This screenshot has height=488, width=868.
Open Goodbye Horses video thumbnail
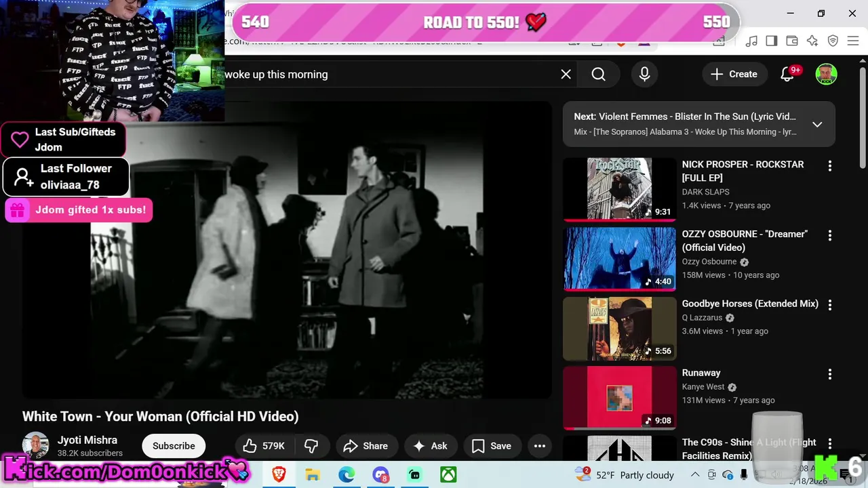[619, 328]
